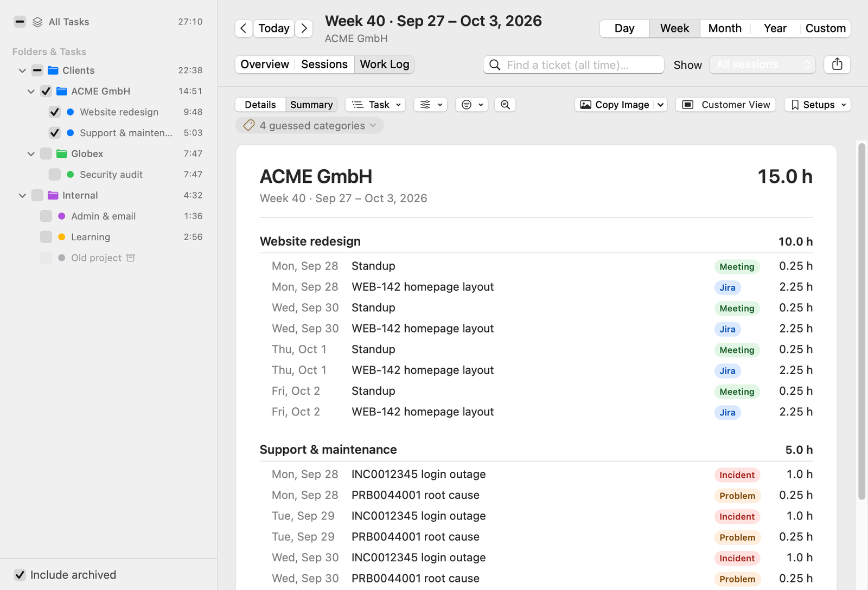Click the zoom magnifier icon in toolbar
The image size is (868, 590).
(505, 105)
